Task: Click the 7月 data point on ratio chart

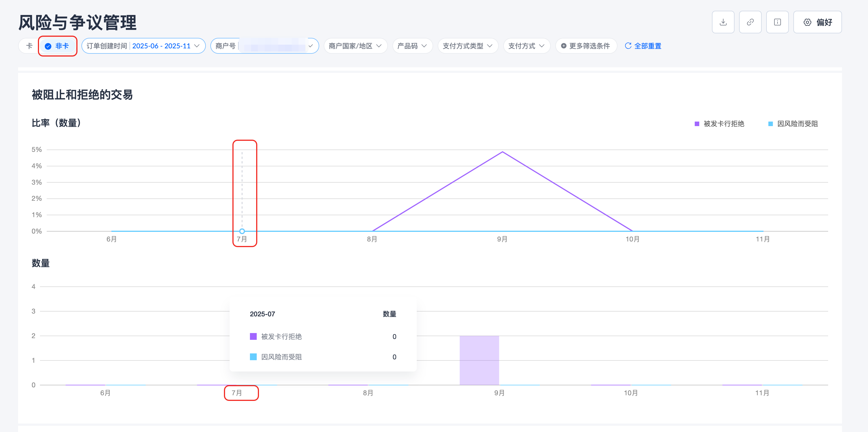Action: click(242, 231)
